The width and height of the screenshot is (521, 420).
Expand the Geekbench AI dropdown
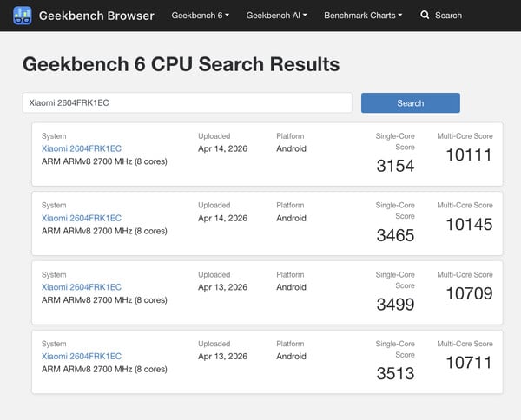tap(276, 16)
